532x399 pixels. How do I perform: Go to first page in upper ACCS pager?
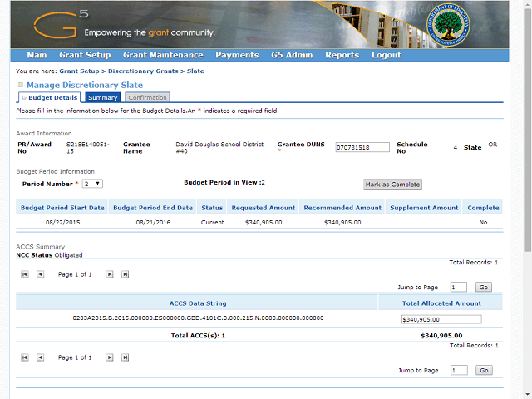[25, 274]
